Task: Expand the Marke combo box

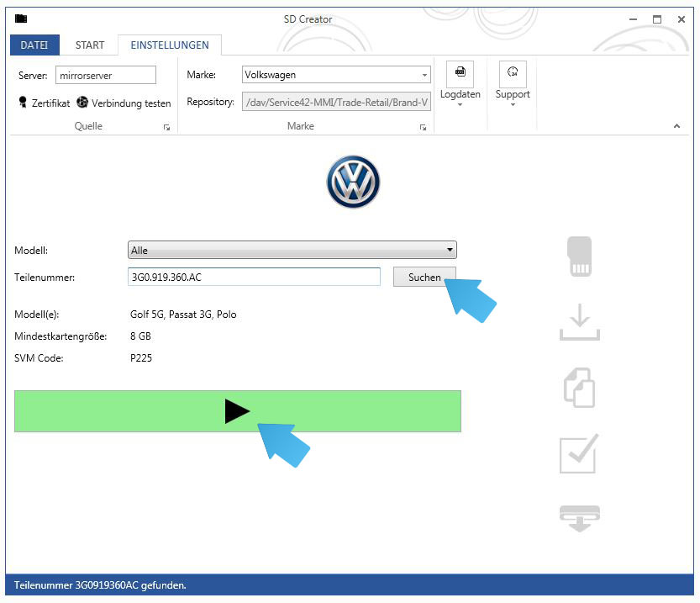Action: (424, 75)
